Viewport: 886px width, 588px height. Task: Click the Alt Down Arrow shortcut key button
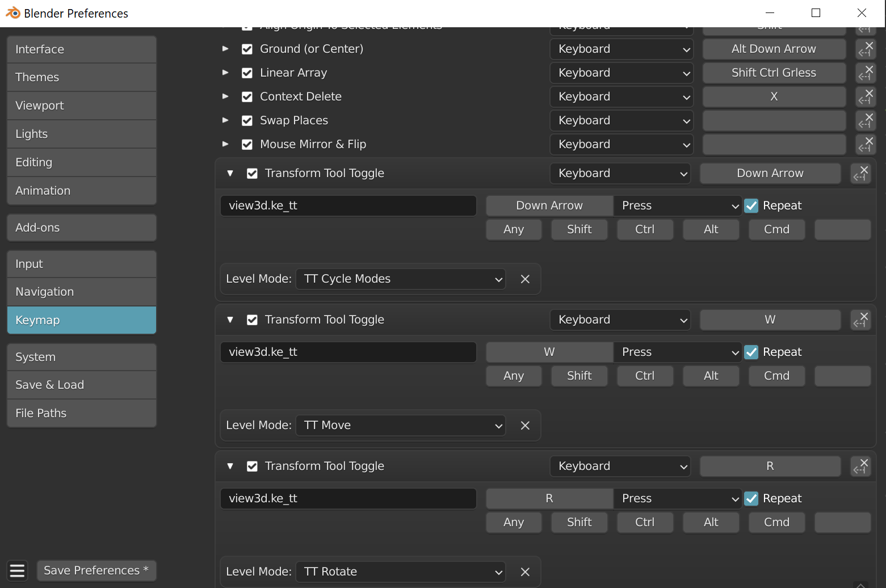[x=774, y=49]
